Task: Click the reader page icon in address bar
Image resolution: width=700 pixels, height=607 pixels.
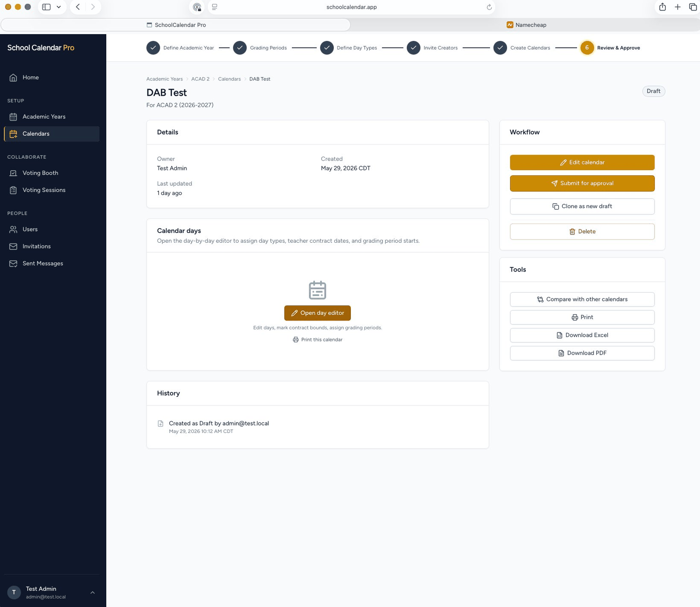Action: point(214,7)
